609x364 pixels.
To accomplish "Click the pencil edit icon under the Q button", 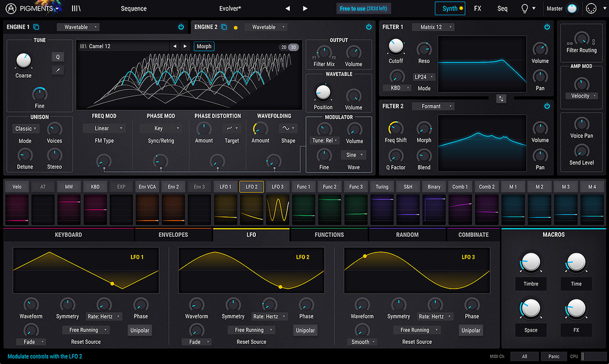I will (x=58, y=69).
